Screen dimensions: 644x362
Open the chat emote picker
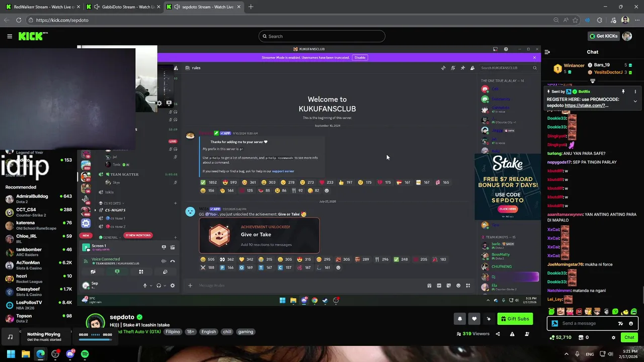[631, 323]
